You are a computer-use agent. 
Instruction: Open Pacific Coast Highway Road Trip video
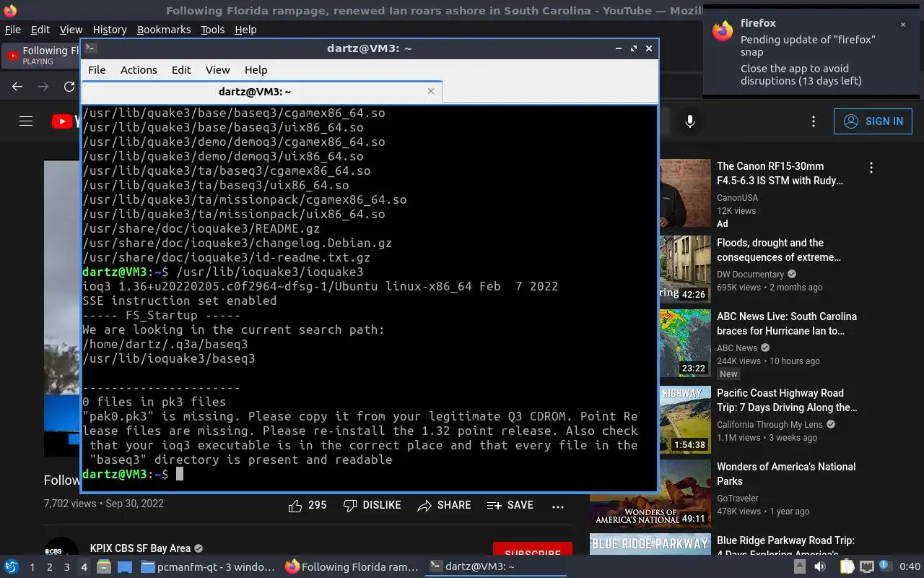[787, 400]
